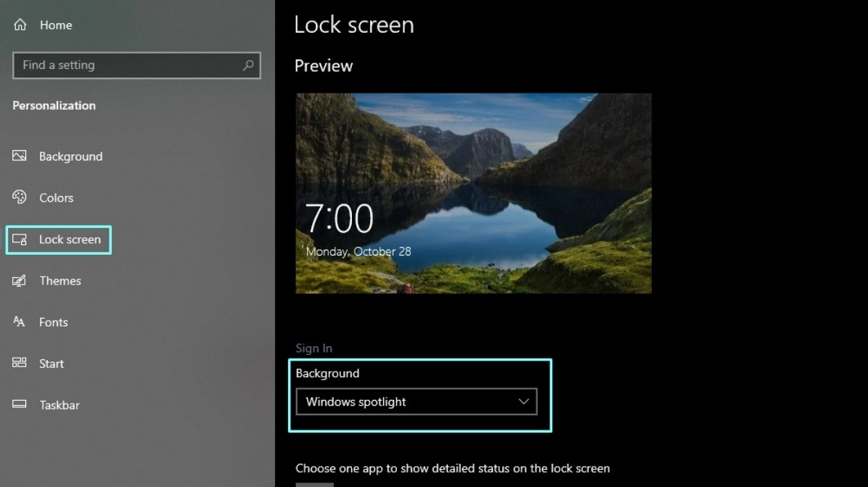Viewport: 868px width, 487px height.
Task: Click the Taskbar icon in the sidebar
Action: click(17, 405)
